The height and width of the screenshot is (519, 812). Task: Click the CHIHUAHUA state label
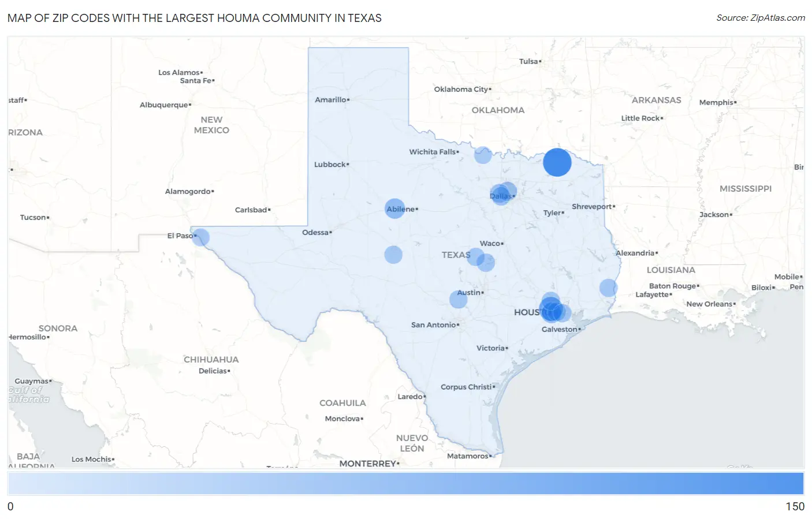pyautogui.click(x=211, y=360)
